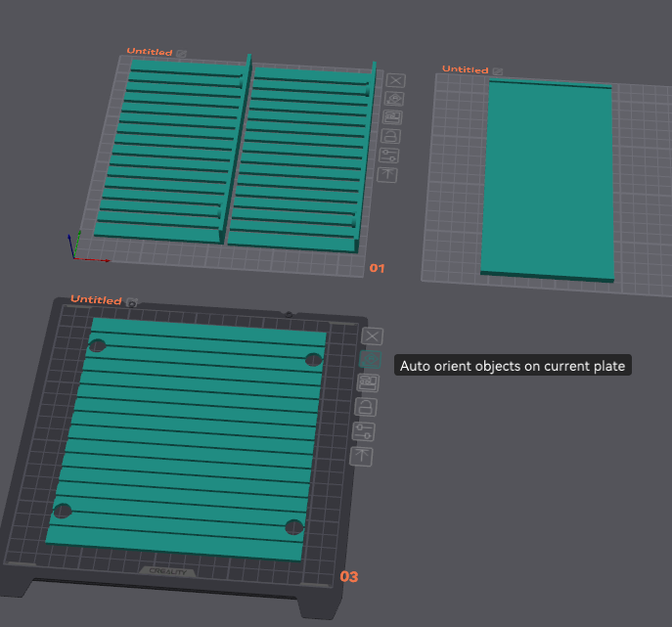This screenshot has width=672, height=627.
Task: Edit the name of plate 01
Action: [x=181, y=54]
